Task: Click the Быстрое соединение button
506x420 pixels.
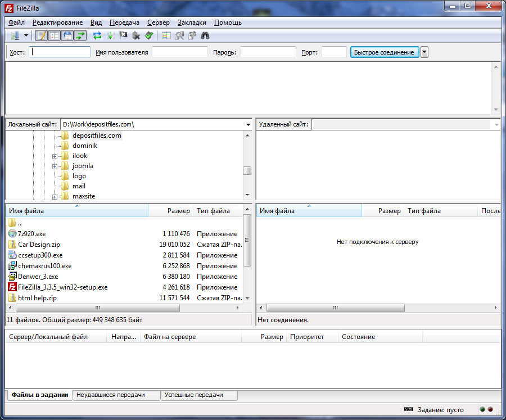Action: tap(385, 52)
